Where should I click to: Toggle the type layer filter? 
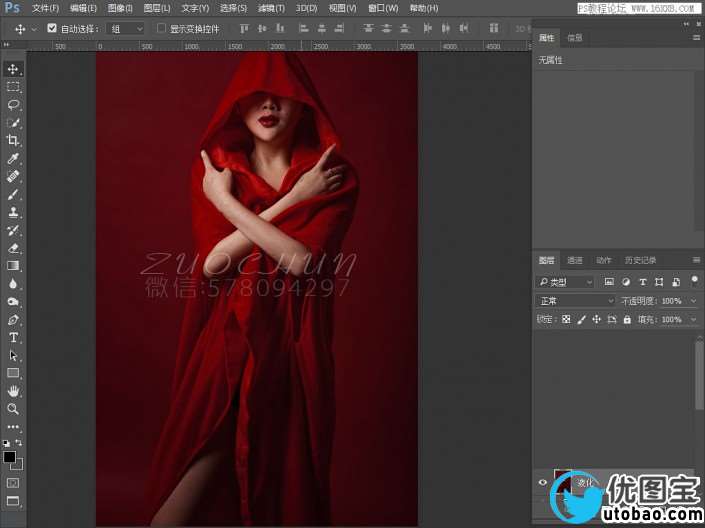[x=643, y=282]
